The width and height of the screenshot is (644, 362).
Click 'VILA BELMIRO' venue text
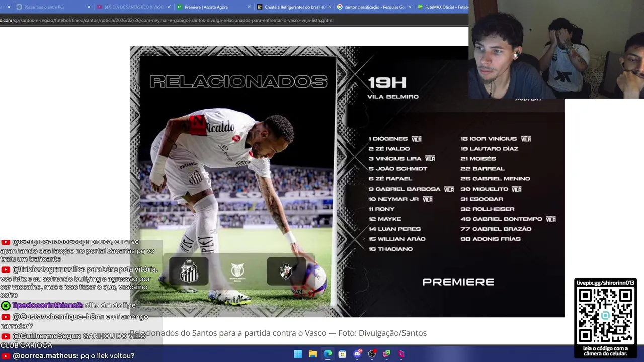click(x=392, y=97)
